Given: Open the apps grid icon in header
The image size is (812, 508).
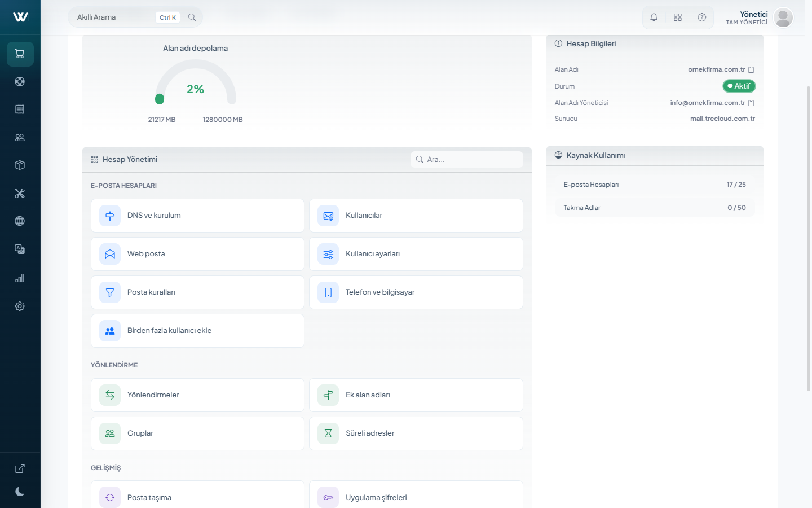Looking at the screenshot, I should point(678,17).
